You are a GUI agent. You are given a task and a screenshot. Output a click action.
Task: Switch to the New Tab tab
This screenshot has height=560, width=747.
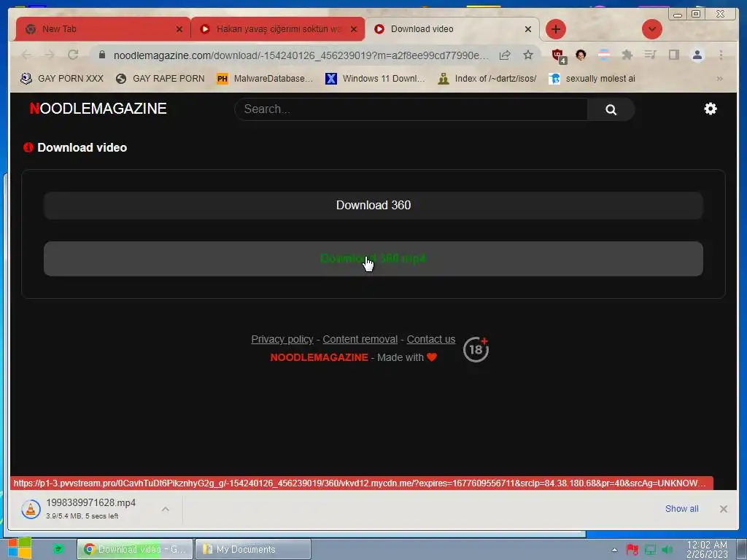coord(102,29)
